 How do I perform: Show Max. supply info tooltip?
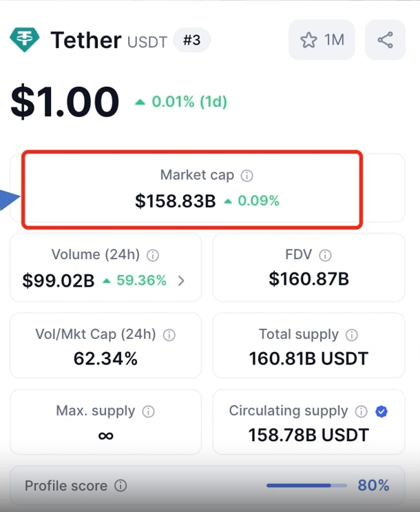coord(148,411)
